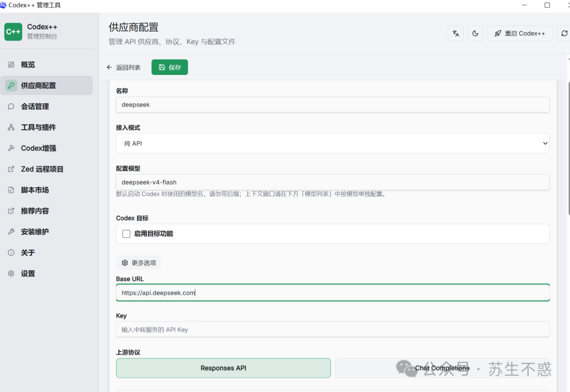Click the rocket icon on 重启 Codex++ button
The image size is (570, 392).
coord(498,33)
